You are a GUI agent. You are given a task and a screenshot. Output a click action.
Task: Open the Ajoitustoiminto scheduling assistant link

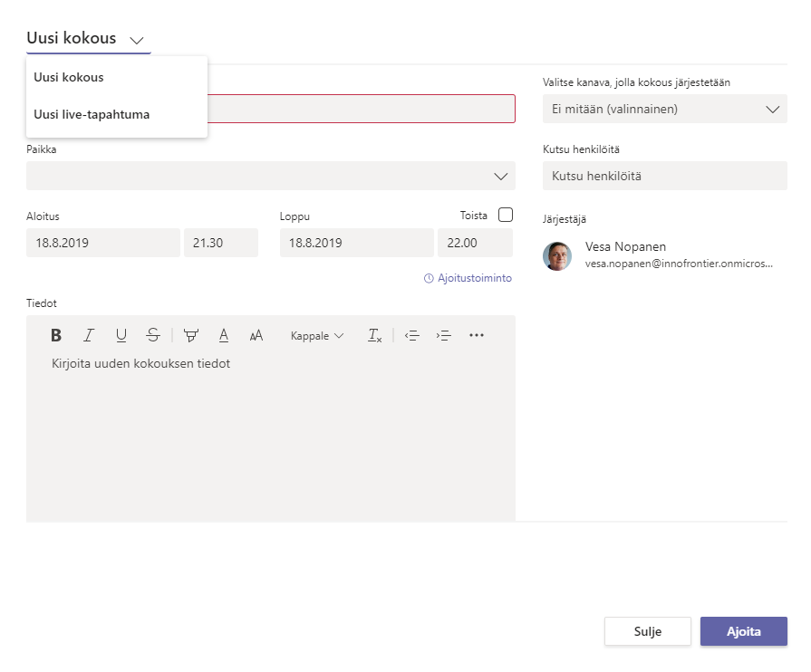pyautogui.click(x=468, y=278)
